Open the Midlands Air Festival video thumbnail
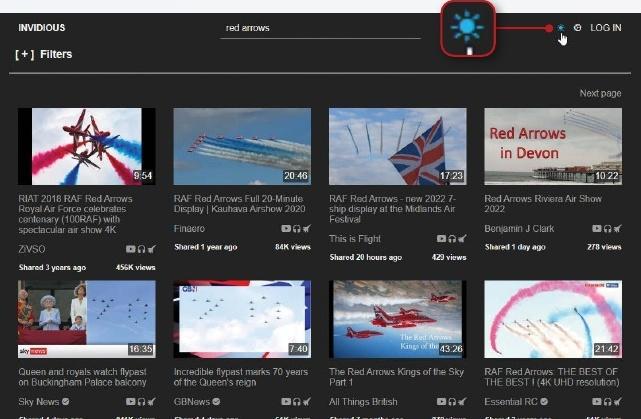 coord(397,146)
